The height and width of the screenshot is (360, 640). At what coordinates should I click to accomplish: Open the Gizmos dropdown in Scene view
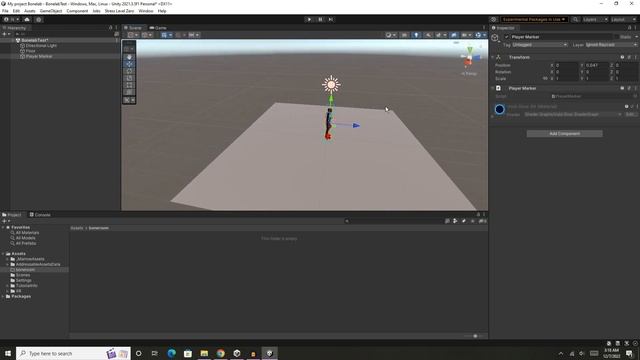(x=480, y=35)
